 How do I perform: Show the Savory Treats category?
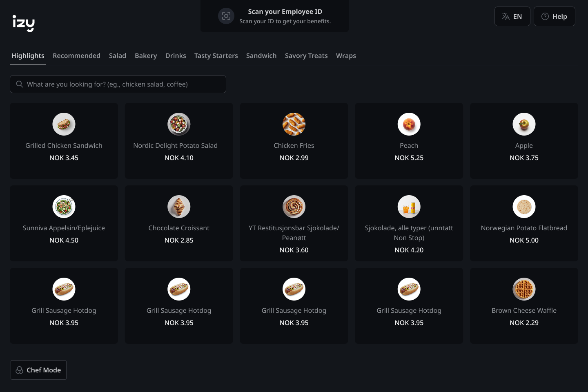pos(306,56)
